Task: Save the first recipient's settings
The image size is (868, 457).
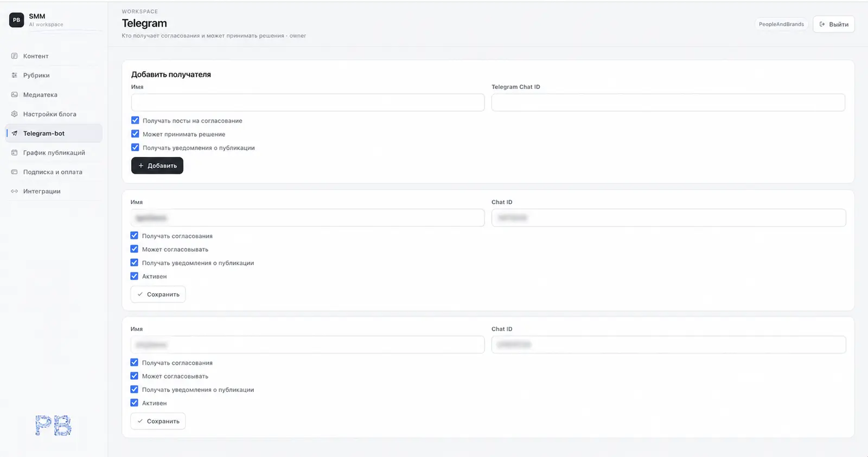Action: pos(158,294)
